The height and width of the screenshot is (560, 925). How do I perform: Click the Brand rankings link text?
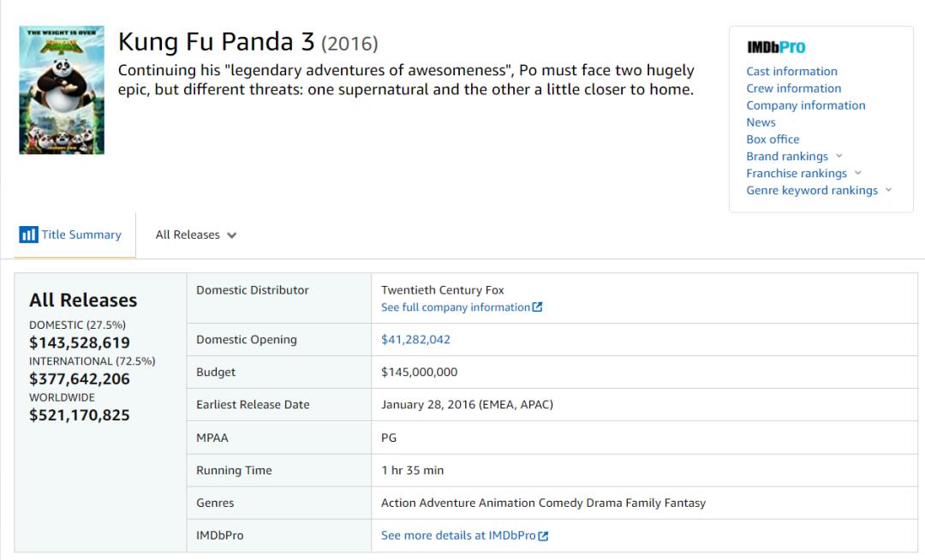pos(786,157)
